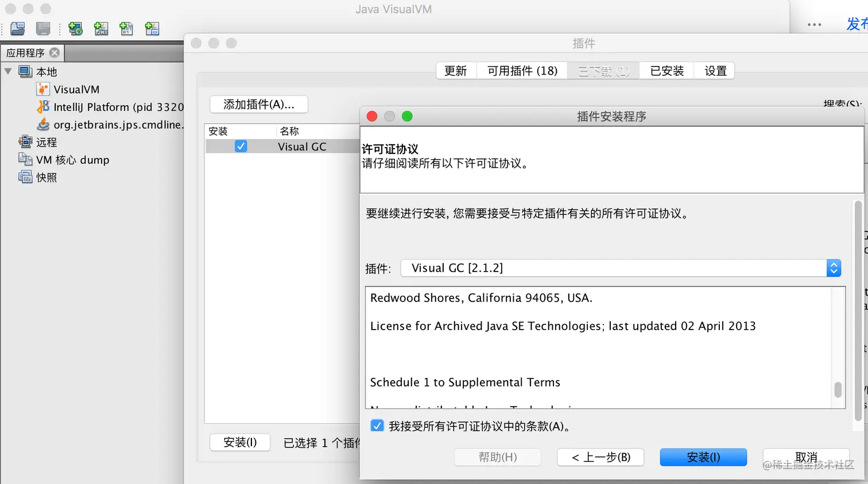This screenshot has height=484, width=868.
Task: Click the grayed 帮助(H) button
Action: click(x=498, y=457)
